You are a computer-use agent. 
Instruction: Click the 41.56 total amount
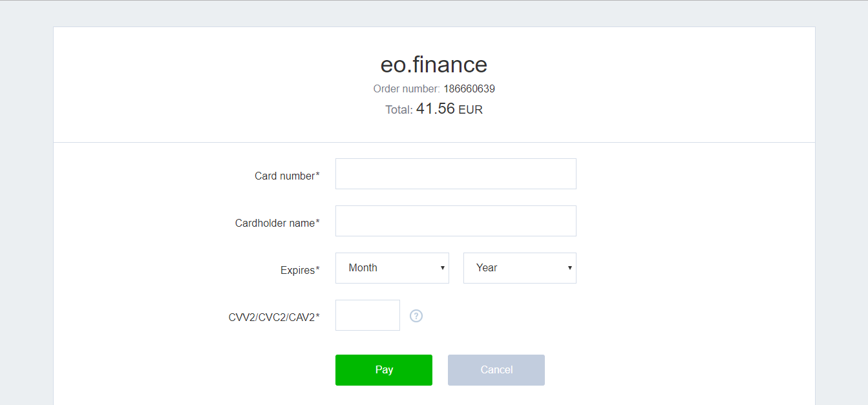(436, 109)
